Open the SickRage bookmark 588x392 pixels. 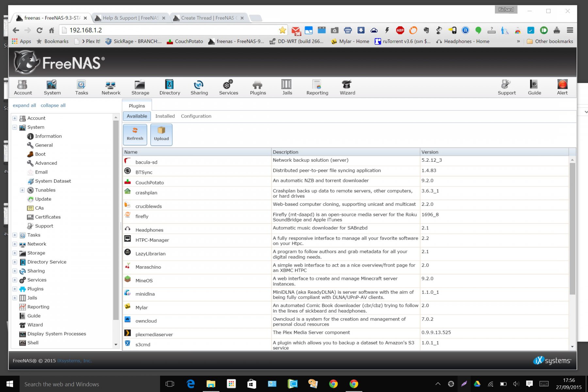(x=133, y=41)
